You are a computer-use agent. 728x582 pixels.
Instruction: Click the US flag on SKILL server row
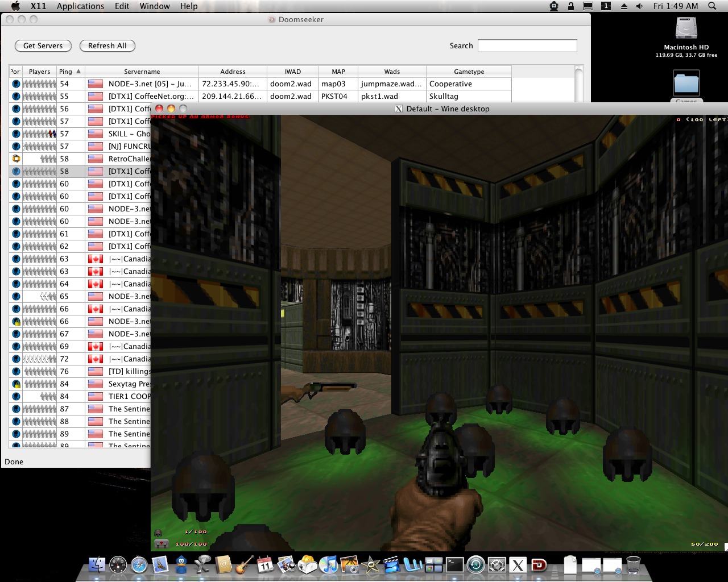point(95,134)
